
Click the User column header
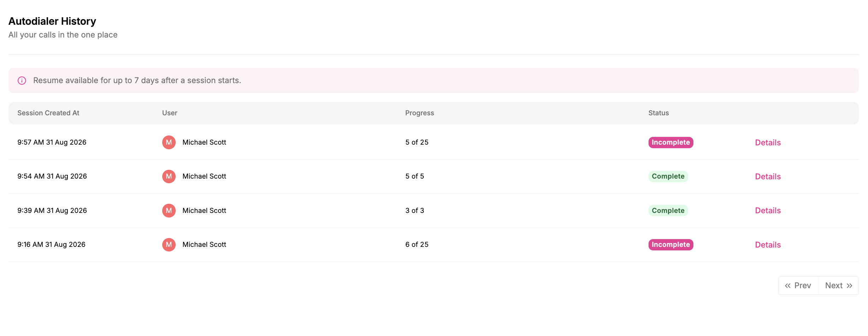pos(170,113)
